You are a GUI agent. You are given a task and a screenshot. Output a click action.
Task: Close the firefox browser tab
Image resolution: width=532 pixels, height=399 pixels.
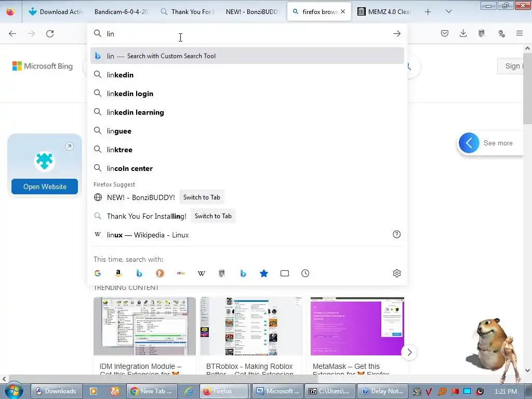pyautogui.click(x=343, y=11)
